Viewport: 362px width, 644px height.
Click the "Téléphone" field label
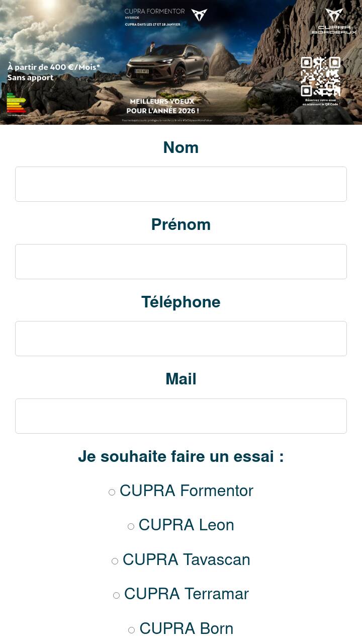[x=181, y=302]
